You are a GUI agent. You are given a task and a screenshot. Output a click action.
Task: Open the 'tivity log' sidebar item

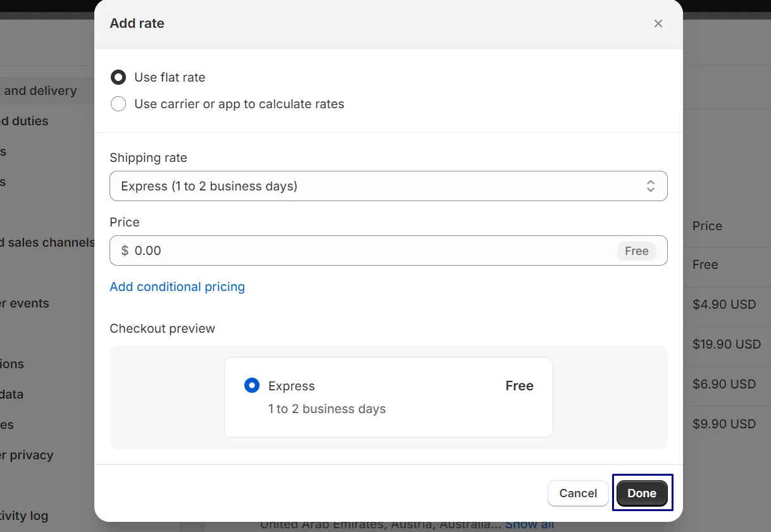pyautogui.click(x=24, y=516)
